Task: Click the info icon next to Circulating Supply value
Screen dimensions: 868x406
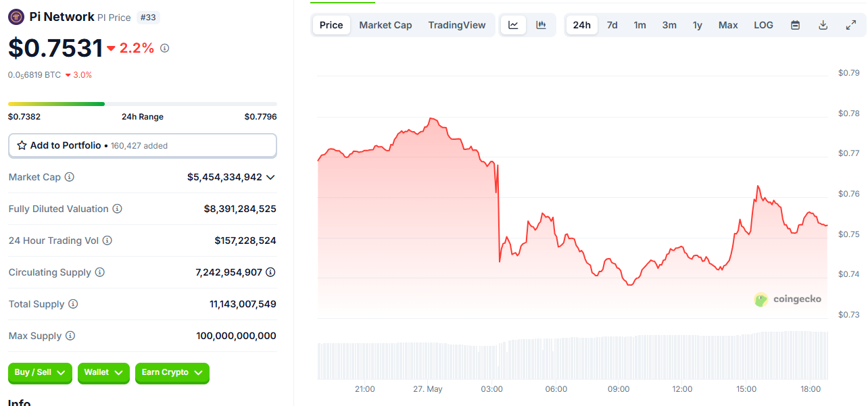Action: click(x=270, y=272)
